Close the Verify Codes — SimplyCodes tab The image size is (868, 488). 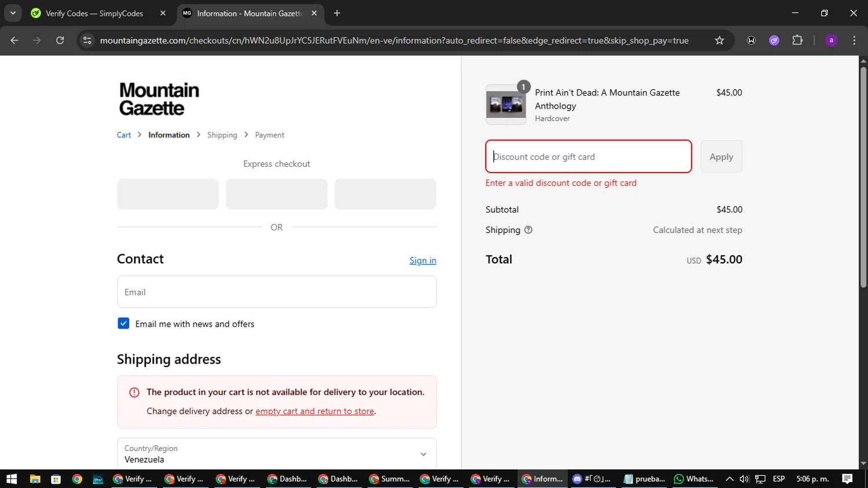[163, 13]
